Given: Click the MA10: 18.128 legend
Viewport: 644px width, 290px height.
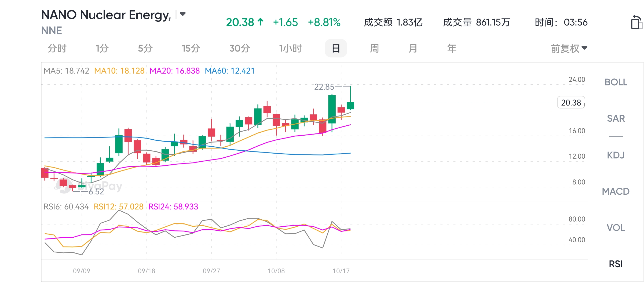Looking at the screenshot, I should pyautogui.click(x=119, y=71).
